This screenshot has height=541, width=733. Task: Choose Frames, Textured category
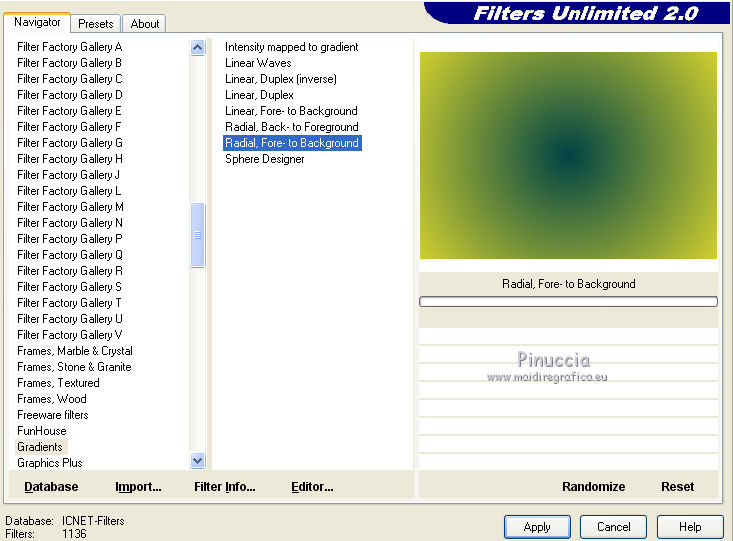58,383
